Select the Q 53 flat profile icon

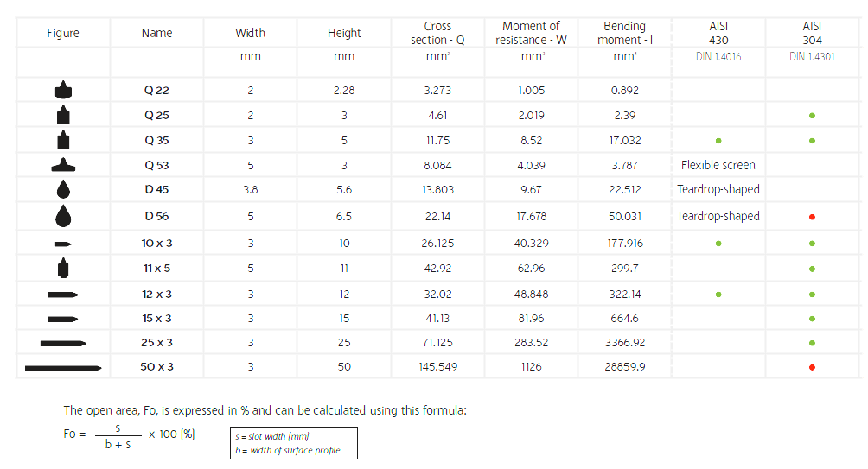point(62,165)
